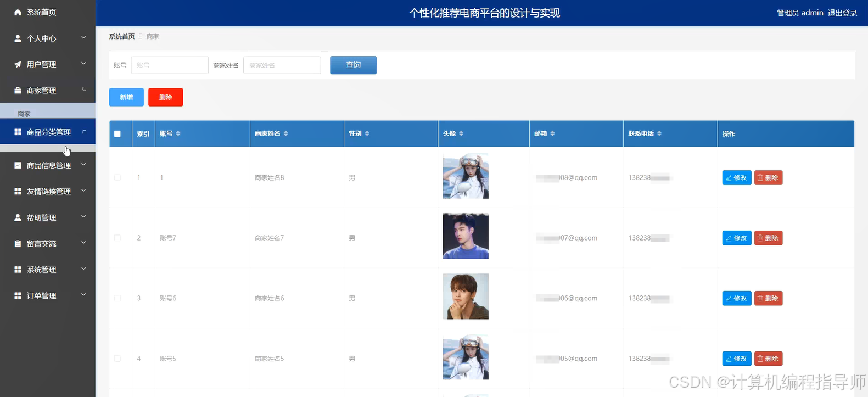Expand 个人中心 menu chevron

click(83, 37)
